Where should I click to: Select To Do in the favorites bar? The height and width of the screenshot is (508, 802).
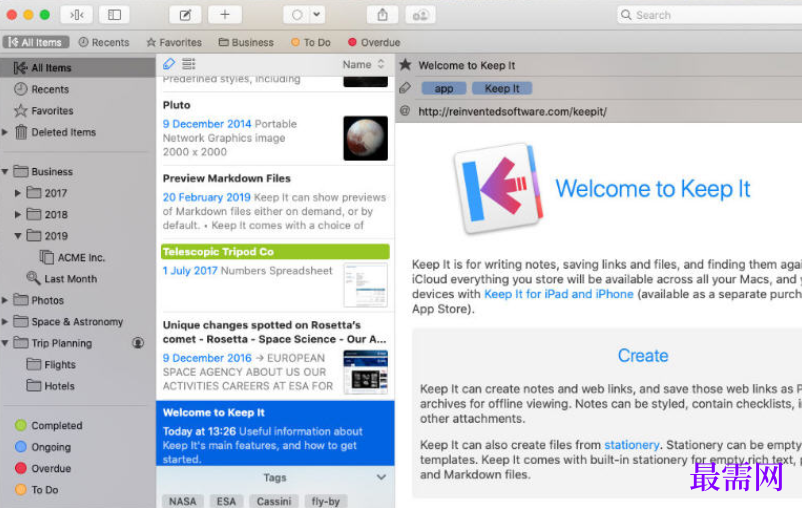pos(311,42)
